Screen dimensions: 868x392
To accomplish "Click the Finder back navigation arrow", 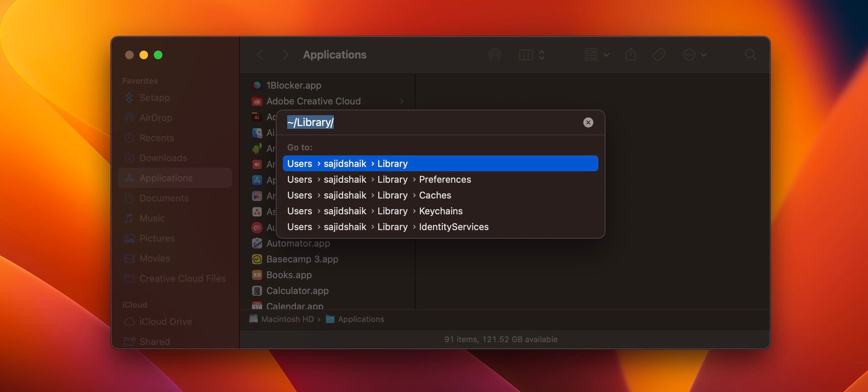I will coord(260,55).
